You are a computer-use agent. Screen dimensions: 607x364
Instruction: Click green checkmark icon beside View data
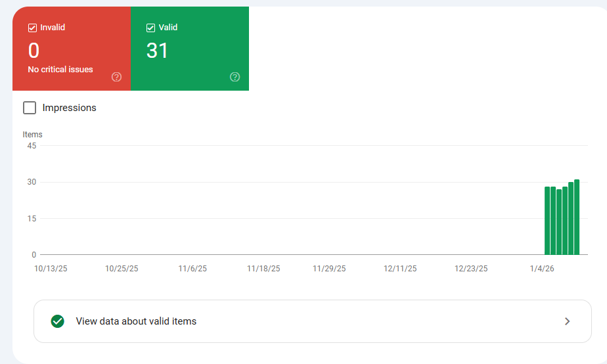[x=58, y=321]
